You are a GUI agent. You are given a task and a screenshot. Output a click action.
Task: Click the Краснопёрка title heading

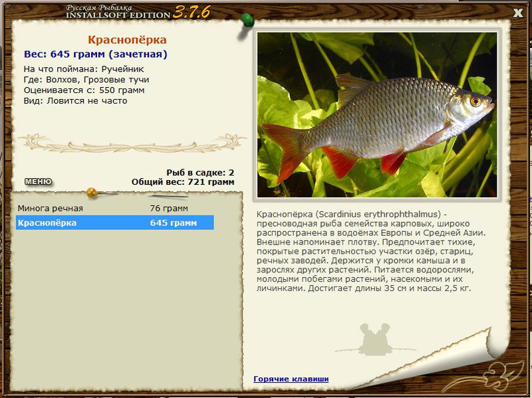127,40
